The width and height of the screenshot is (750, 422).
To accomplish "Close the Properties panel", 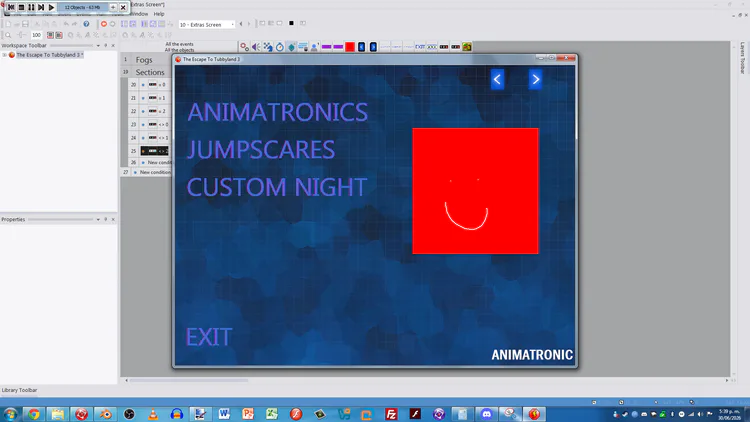I will [x=113, y=219].
